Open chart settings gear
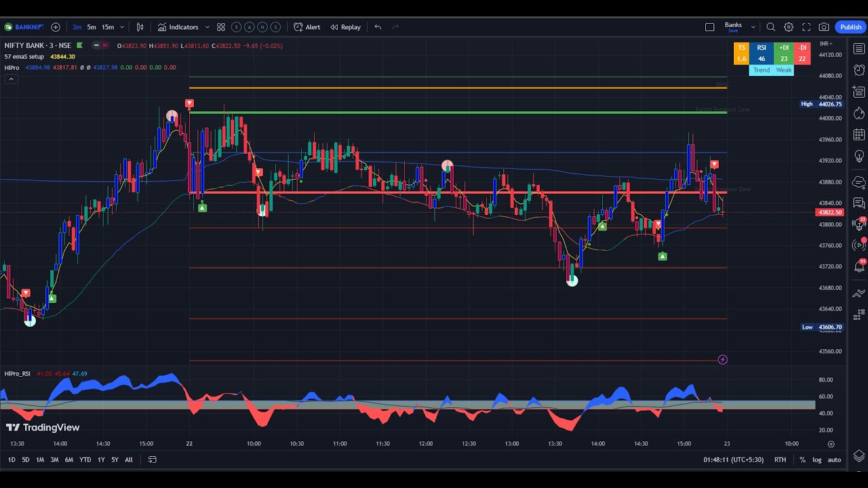The width and height of the screenshot is (868, 488). pos(789,27)
